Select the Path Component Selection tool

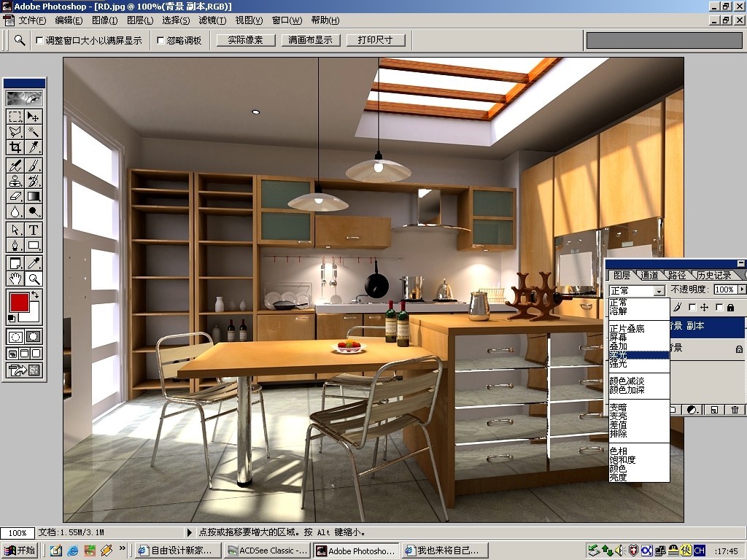(15, 230)
